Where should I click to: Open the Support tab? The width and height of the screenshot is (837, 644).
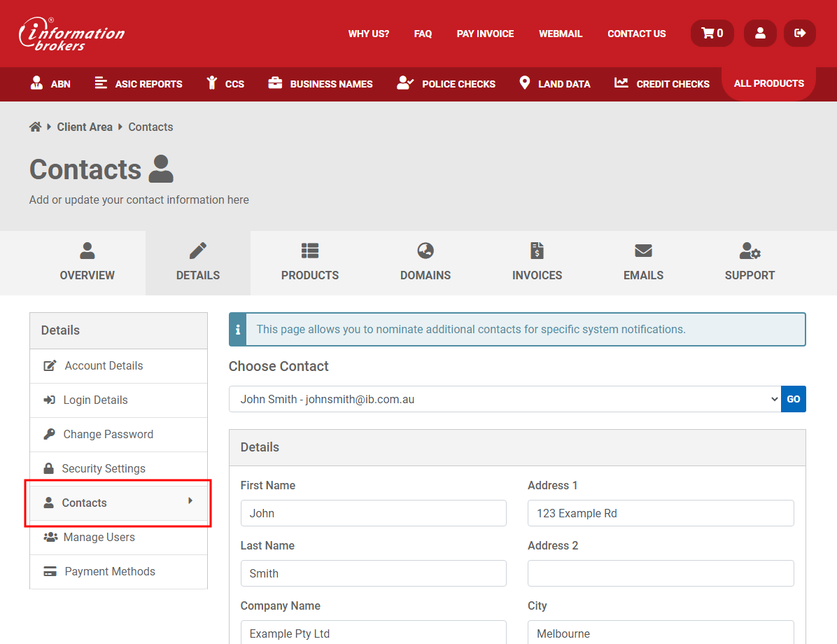(x=750, y=262)
